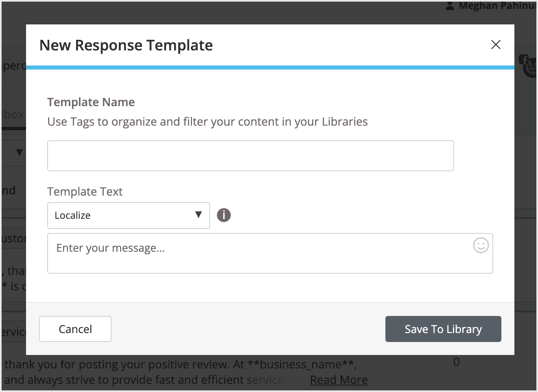Click the Localize dropdown caret arrow
The width and height of the screenshot is (538, 392).
198,215
